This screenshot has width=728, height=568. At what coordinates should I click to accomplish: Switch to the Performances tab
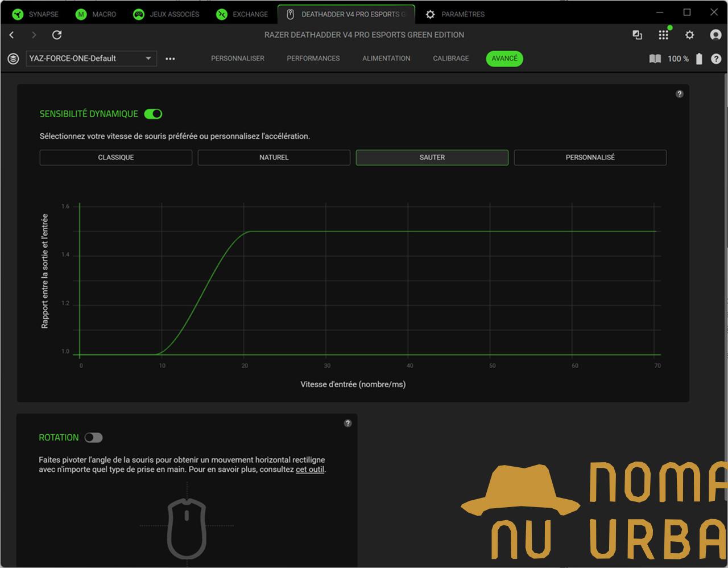(x=313, y=59)
